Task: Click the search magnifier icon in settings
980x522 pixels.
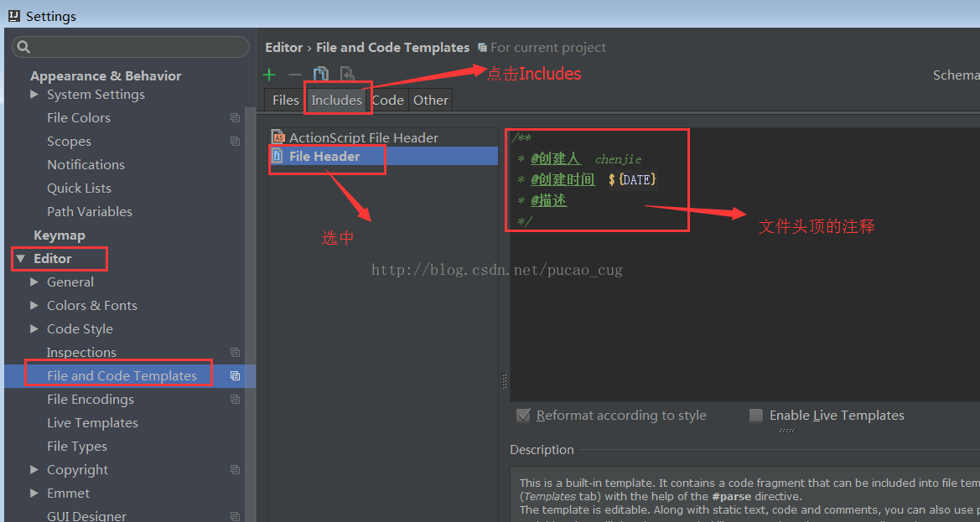Action: (x=23, y=47)
